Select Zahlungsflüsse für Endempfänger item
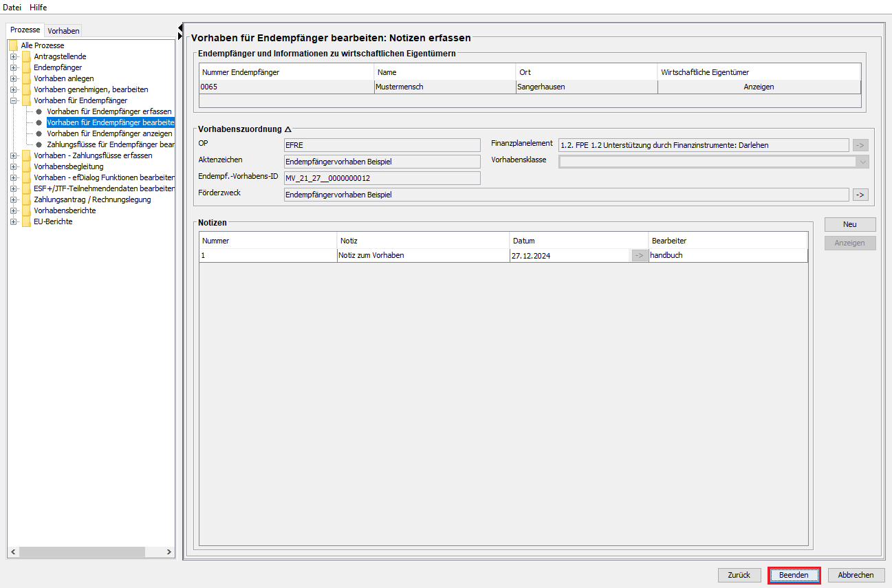 coord(111,144)
